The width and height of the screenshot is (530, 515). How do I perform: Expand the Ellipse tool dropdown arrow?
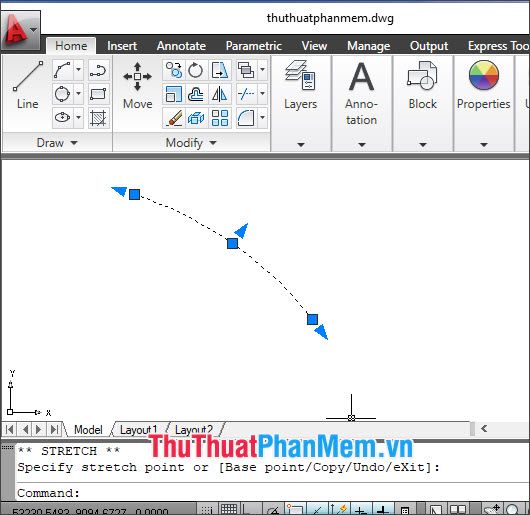coord(78,118)
